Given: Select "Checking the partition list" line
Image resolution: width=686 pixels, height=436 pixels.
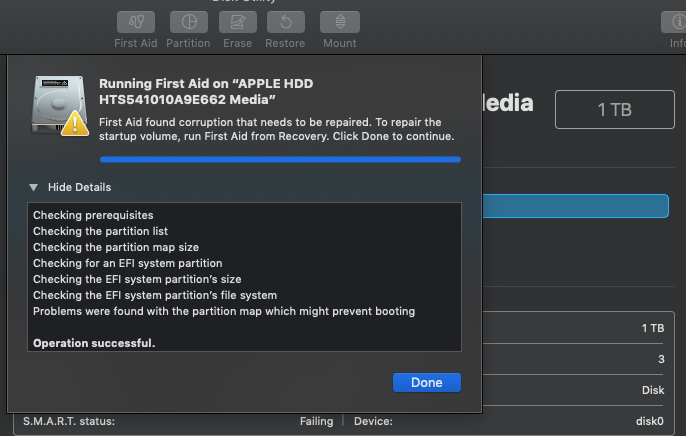Looking at the screenshot, I should click(x=100, y=231).
